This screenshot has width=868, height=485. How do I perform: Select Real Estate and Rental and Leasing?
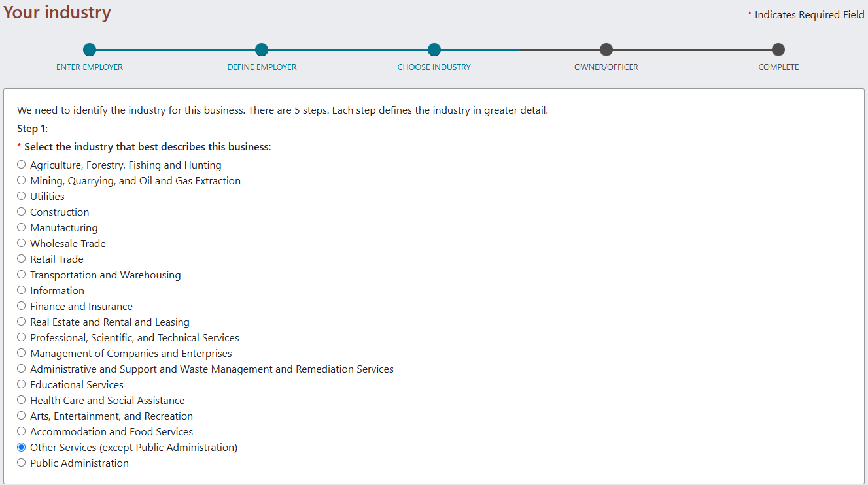21,321
